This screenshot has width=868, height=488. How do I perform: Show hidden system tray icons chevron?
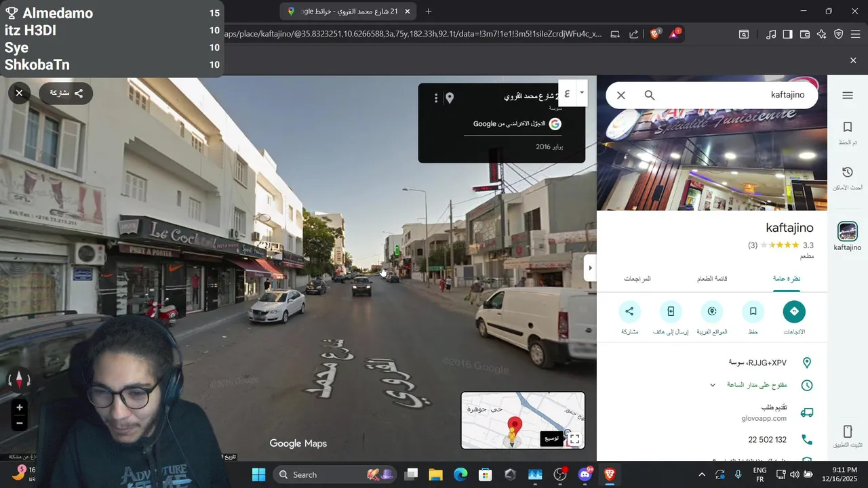tap(702, 474)
